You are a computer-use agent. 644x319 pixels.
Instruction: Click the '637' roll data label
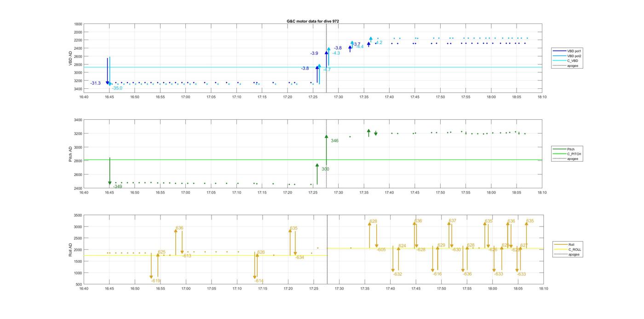(x=452, y=221)
